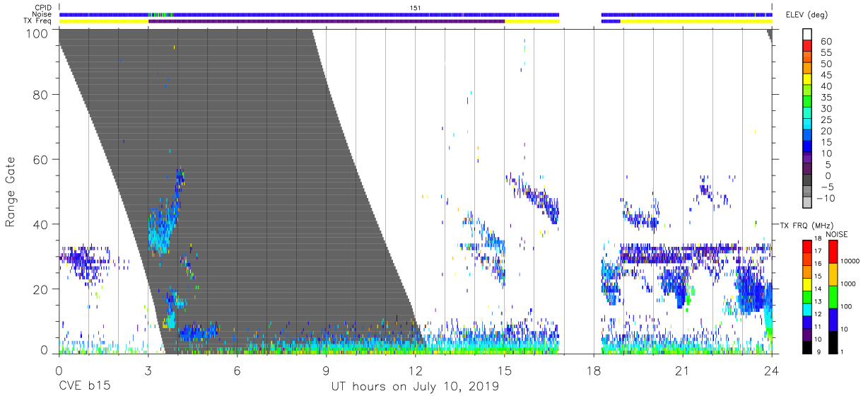Click the 12 tick on UT hours axis
868x401 pixels.
point(416,371)
